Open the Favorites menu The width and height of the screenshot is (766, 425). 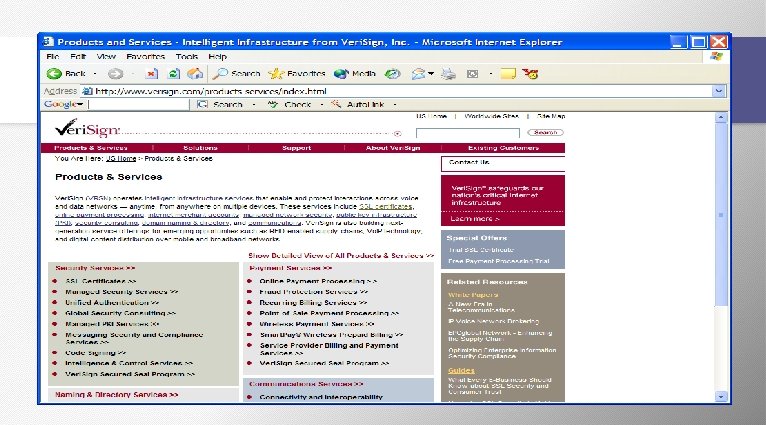(x=146, y=57)
